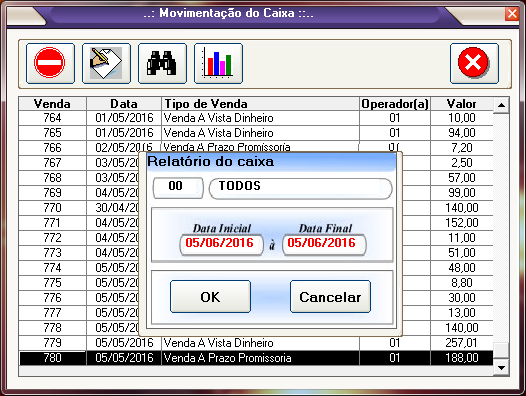Open the hand-writing edit note icon
Image resolution: width=526 pixels, height=396 pixels.
pos(106,63)
